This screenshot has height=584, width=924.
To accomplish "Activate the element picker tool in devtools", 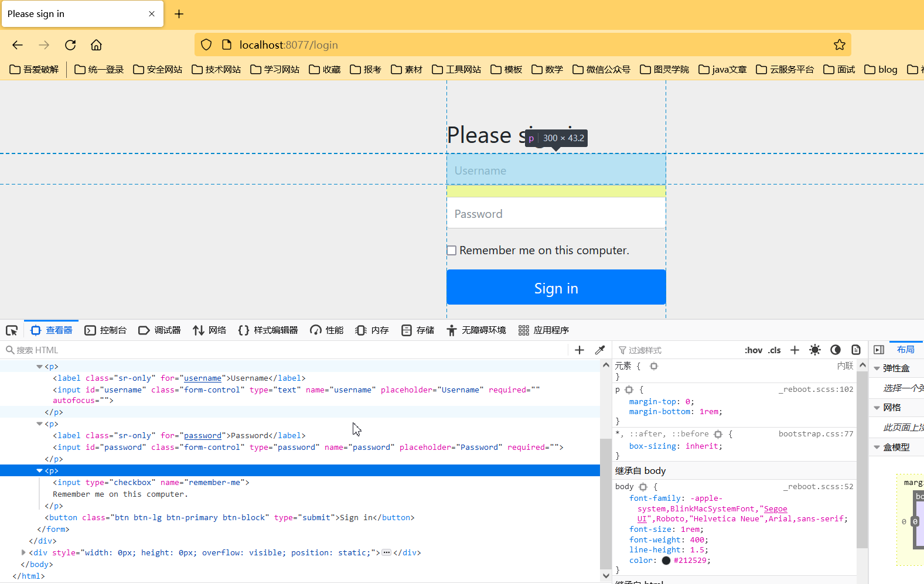I will (12, 330).
